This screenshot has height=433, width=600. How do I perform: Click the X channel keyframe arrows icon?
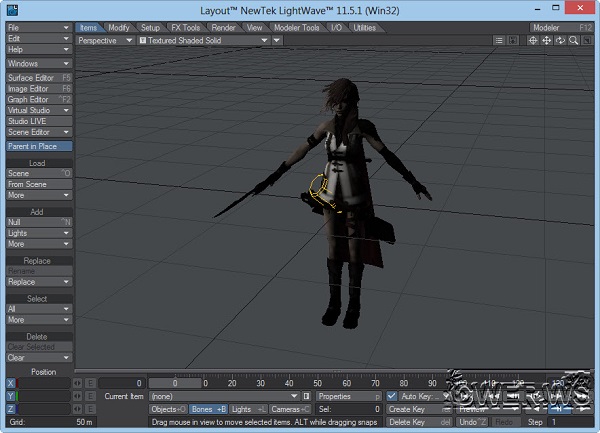tap(77, 383)
